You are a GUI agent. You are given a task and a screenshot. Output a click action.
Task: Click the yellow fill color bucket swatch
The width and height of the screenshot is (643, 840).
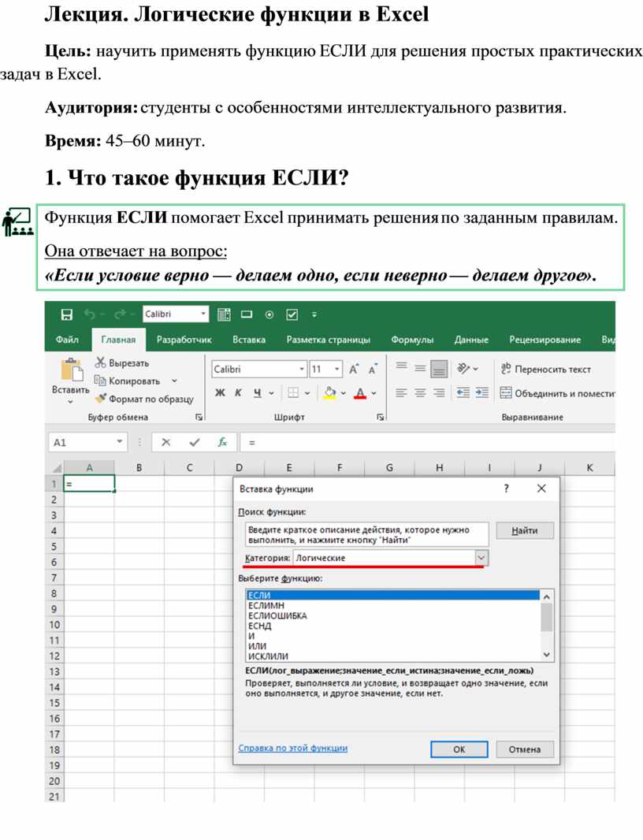(x=330, y=392)
